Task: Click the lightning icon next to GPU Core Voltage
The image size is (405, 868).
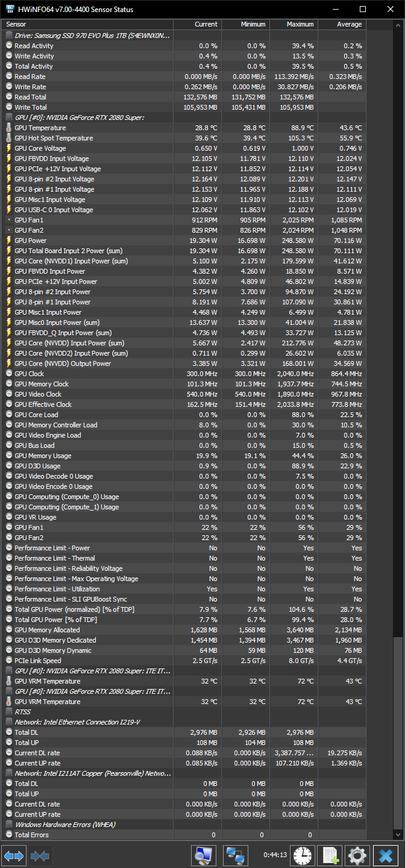Action: [8, 148]
